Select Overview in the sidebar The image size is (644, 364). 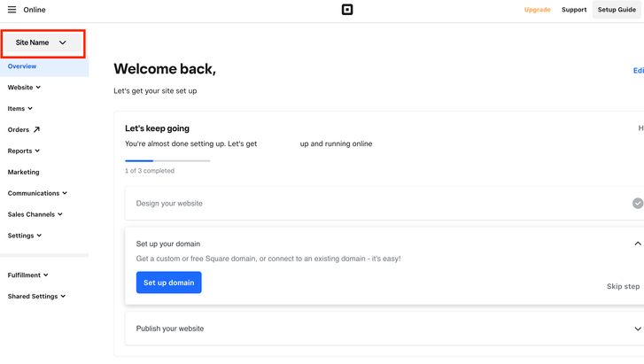pyautogui.click(x=22, y=66)
